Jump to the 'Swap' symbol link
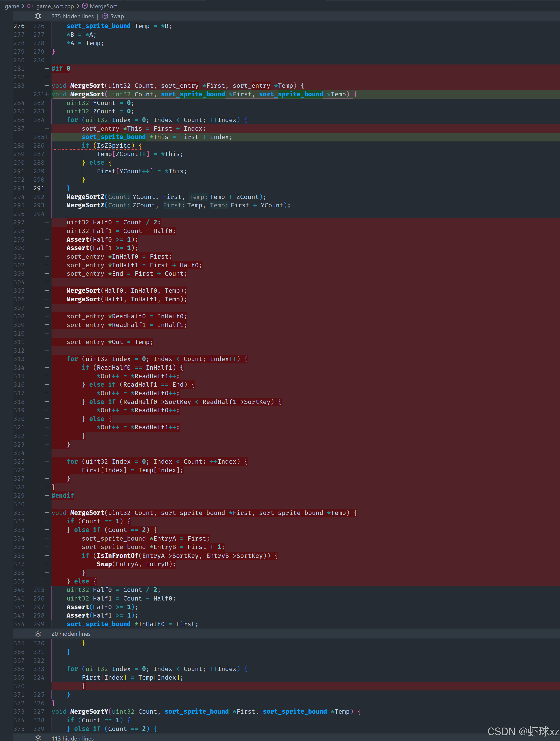Screen dimensions: 560x741 tap(117, 16)
